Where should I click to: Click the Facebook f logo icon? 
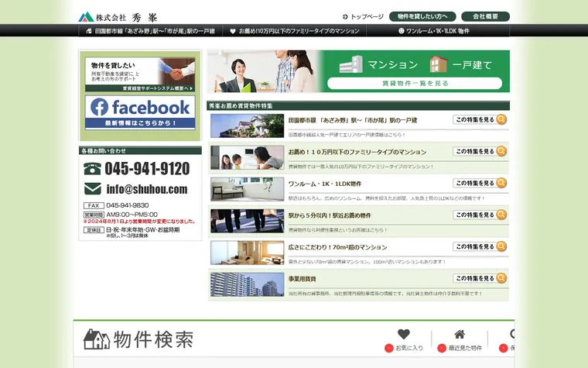click(x=99, y=107)
